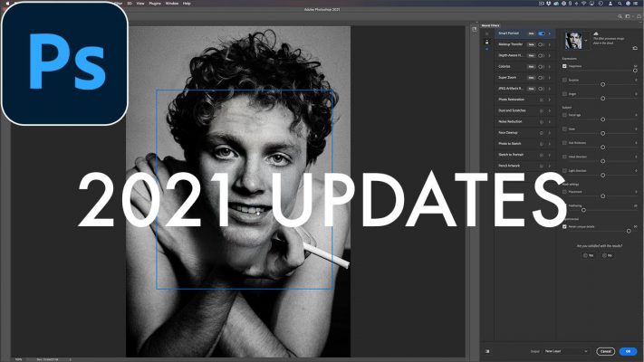Download the Noise Reduction filter via cloud icon
This screenshot has height=362, width=644.
click(x=542, y=121)
